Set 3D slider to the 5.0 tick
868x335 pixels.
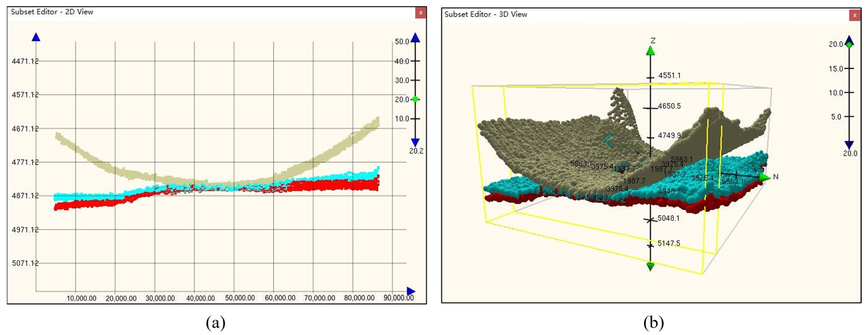[x=849, y=116]
